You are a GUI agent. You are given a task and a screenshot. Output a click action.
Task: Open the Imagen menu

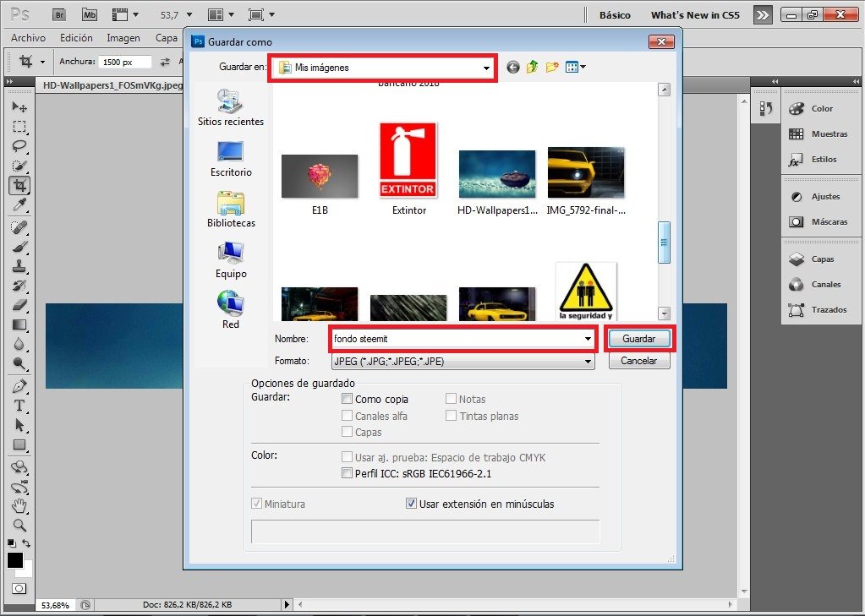(x=123, y=38)
